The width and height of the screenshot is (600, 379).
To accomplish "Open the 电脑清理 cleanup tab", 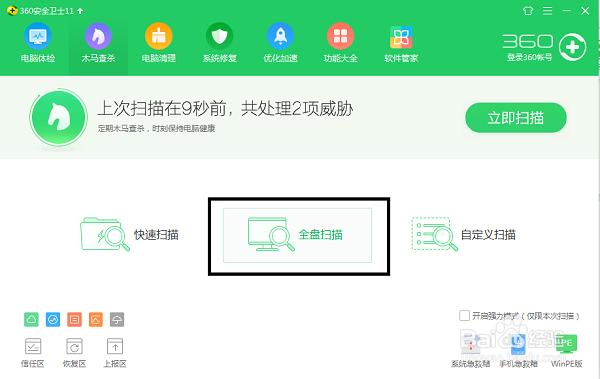I will click(159, 42).
